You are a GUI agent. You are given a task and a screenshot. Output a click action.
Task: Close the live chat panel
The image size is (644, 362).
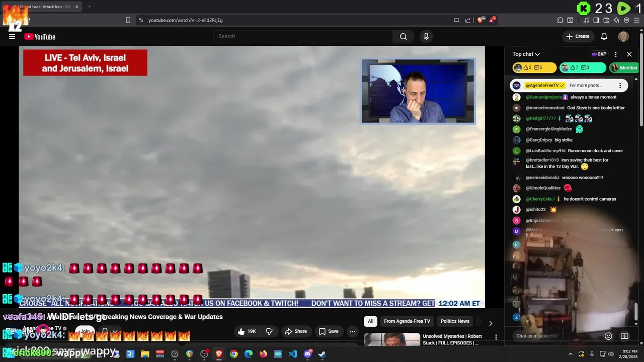[629, 54]
